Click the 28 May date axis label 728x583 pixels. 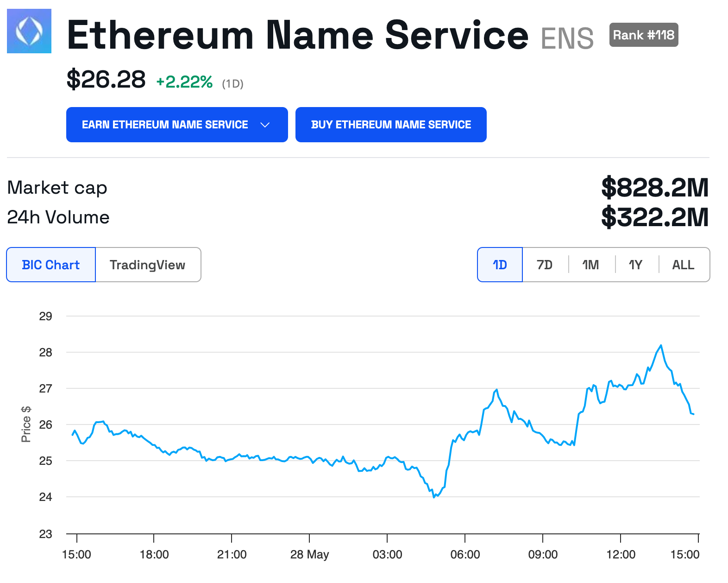tap(309, 554)
